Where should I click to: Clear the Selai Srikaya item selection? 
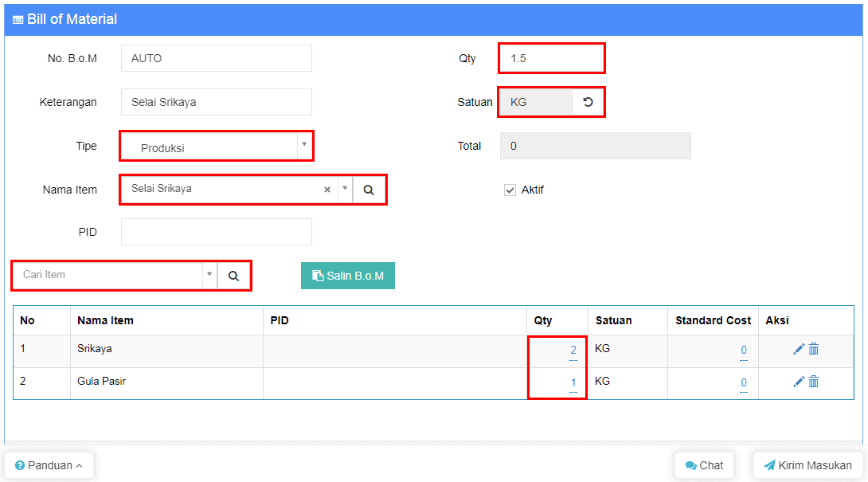(327, 190)
